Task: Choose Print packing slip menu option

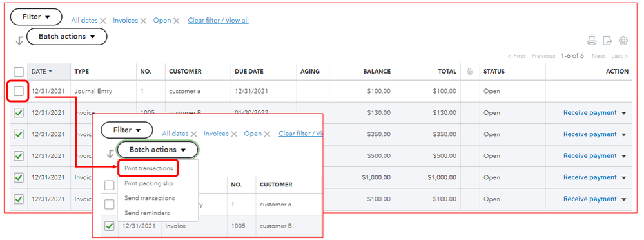Action: [149, 183]
